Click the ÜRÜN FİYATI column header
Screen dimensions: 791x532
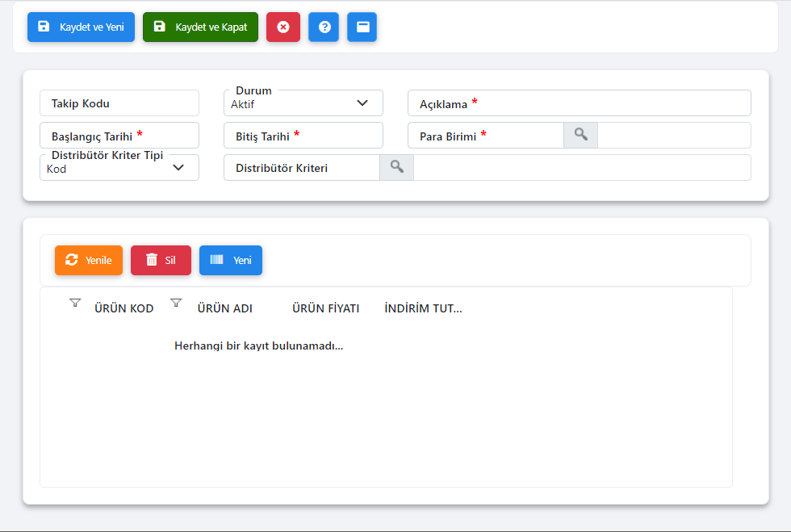click(x=325, y=308)
